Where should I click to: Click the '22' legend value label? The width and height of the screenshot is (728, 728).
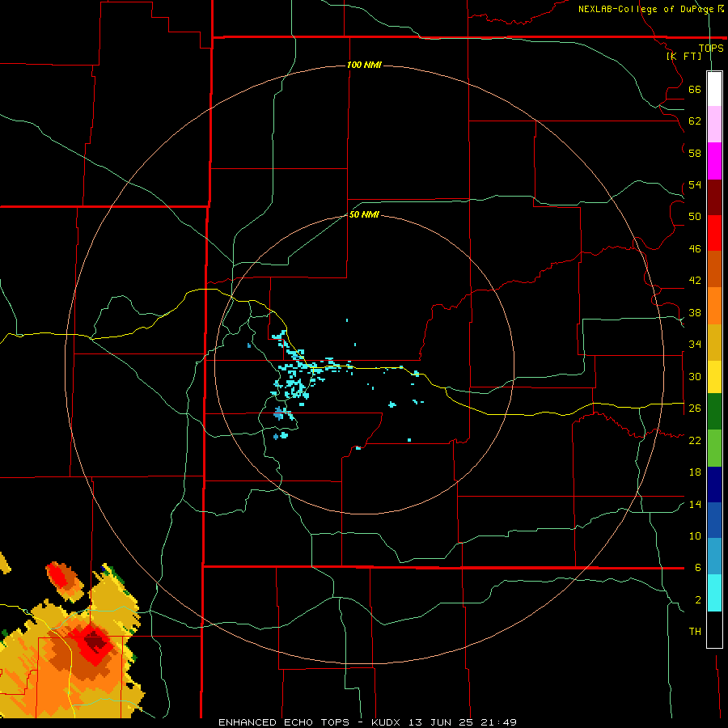695,440
